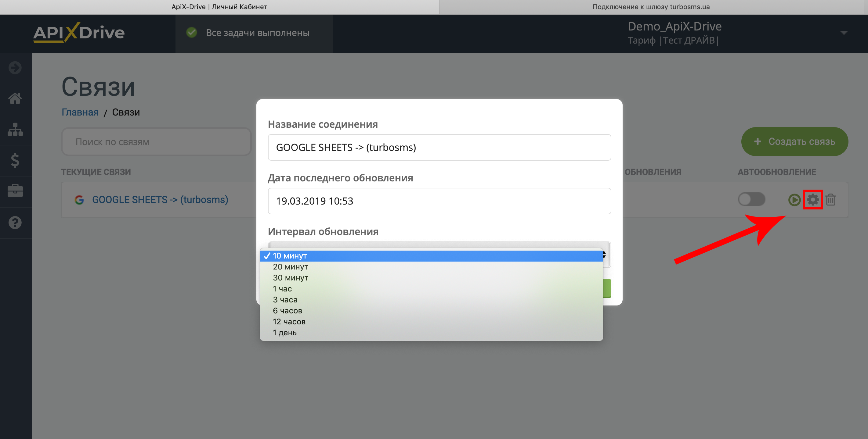Switch to the turbosms.ua gateway tab
Viewport: 868px width, 439px height.
651,7
